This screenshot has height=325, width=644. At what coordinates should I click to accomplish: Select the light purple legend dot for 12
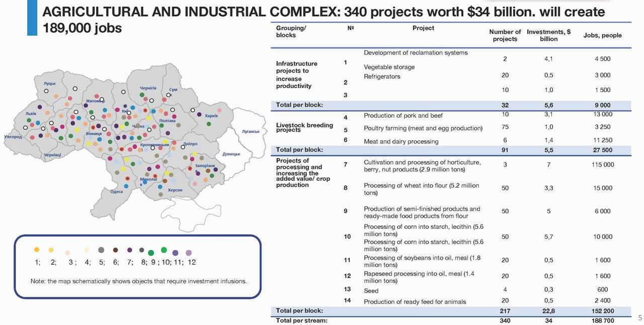coord(189,253)
